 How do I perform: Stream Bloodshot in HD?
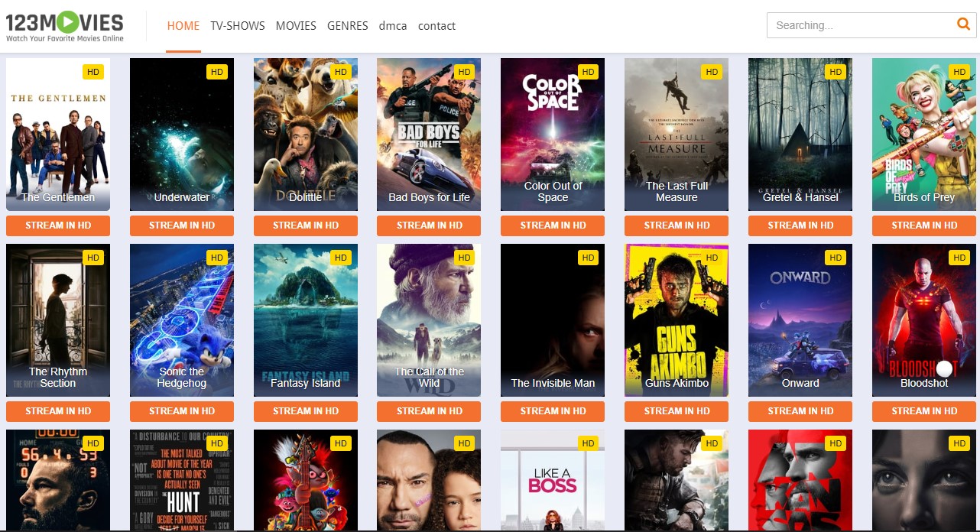[x=924, y=411]
